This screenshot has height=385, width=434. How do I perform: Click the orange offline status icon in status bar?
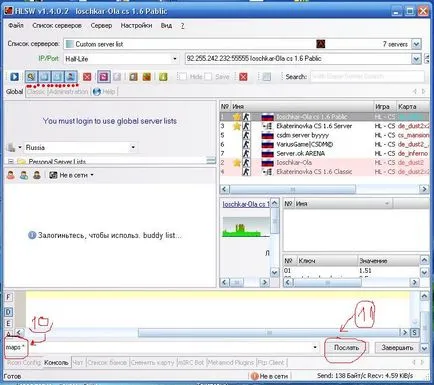click(x=254, y=376)
